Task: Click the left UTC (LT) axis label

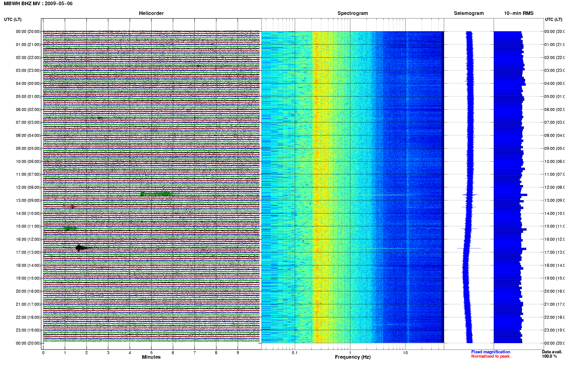Action: click(x=13, y=19)
